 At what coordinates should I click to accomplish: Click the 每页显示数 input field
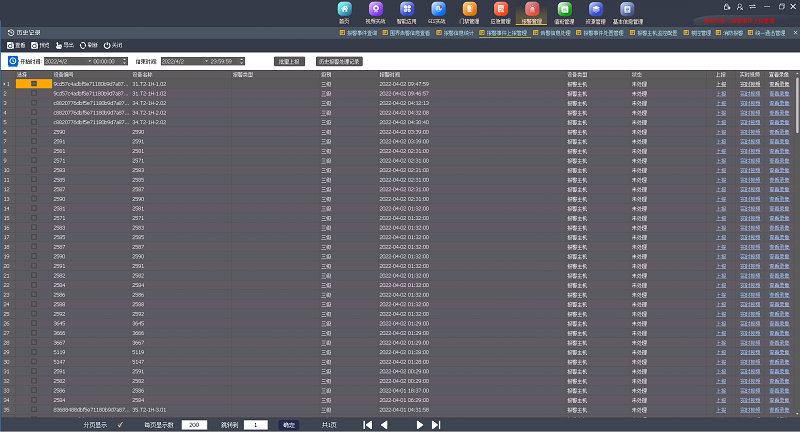tap(194, 424)
